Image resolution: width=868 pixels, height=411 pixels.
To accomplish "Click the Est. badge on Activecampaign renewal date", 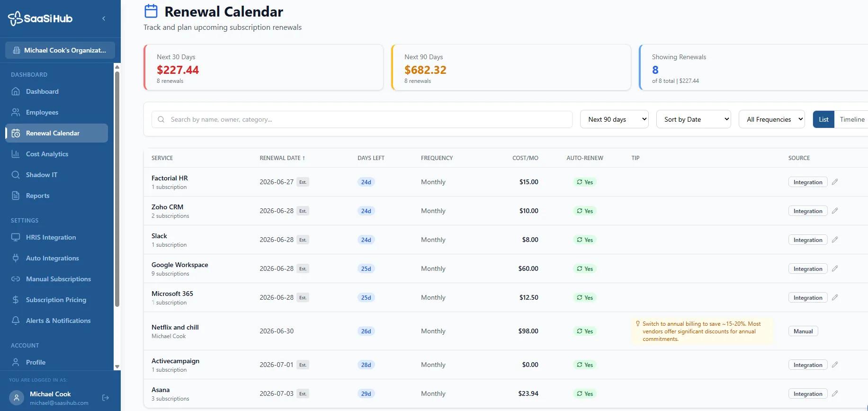I will click(x=303, y=365).
